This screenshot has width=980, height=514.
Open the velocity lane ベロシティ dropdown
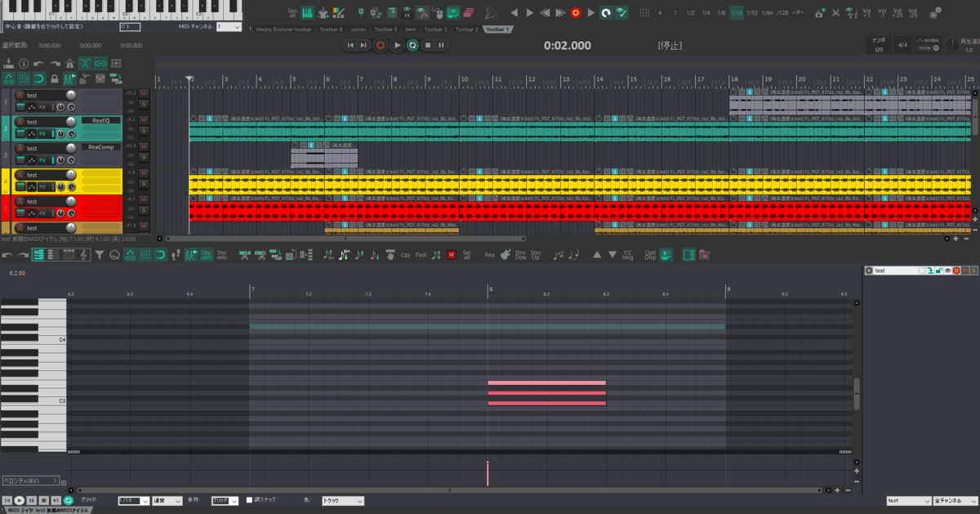point(31,480)
